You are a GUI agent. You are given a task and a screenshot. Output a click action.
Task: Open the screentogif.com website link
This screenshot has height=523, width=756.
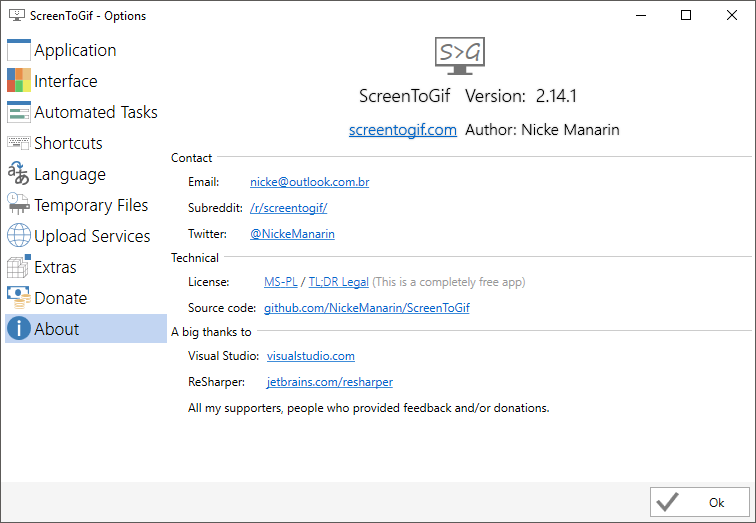(403, 130)
